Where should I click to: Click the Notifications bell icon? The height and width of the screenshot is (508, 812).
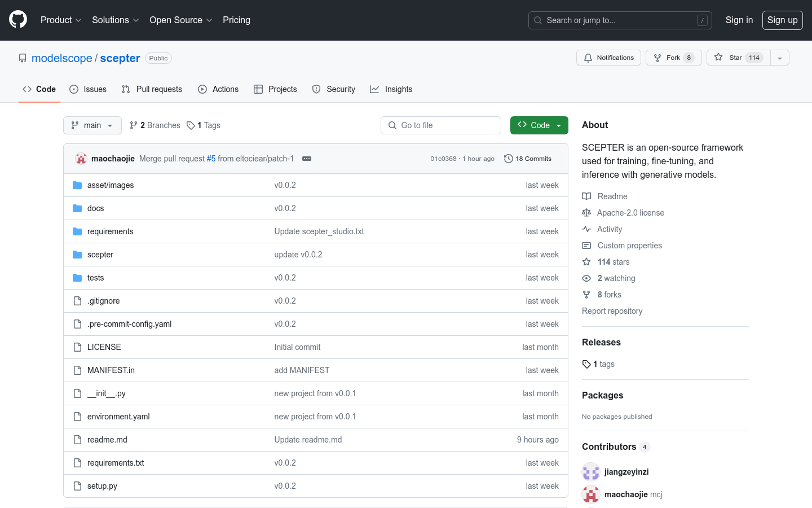(x=588, y=58)
